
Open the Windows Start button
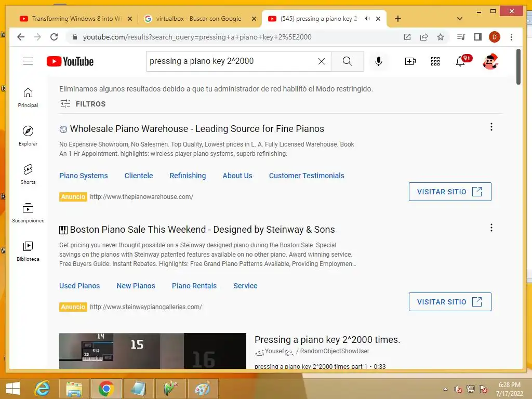(12, 389)
